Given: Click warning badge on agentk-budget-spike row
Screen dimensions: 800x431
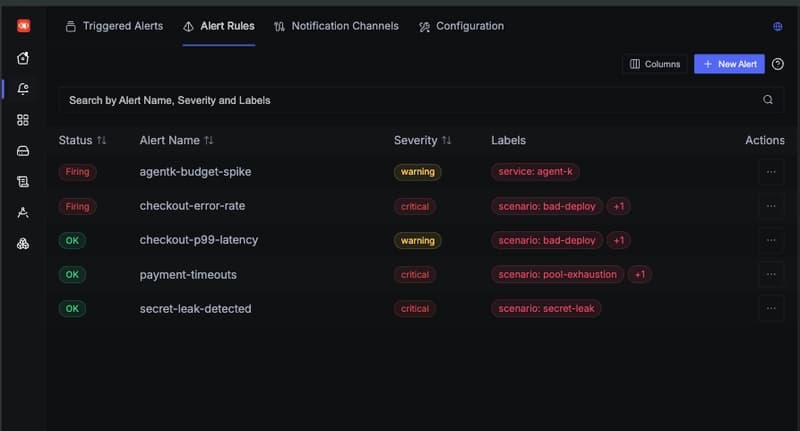Looking at the screenshot, I should click(x=417, y=172).
